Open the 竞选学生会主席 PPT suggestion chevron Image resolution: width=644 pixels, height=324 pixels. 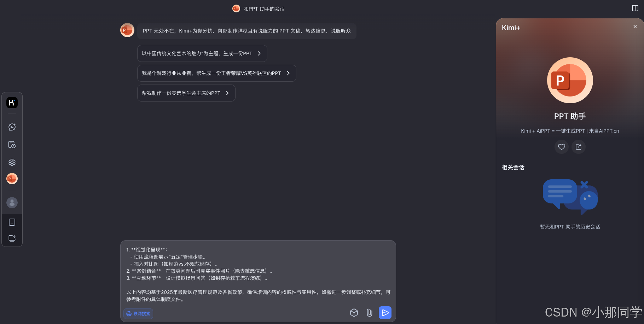[x=227, y=93]
